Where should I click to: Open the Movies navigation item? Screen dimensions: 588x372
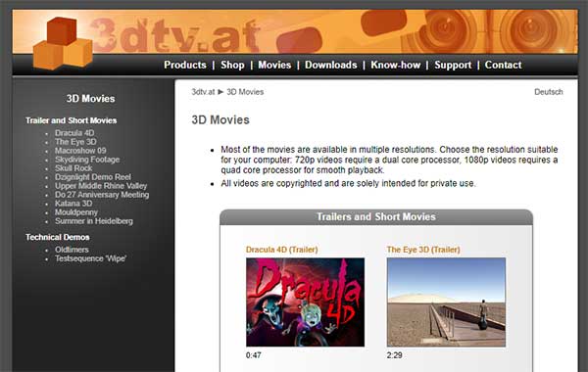click(274, 65)
